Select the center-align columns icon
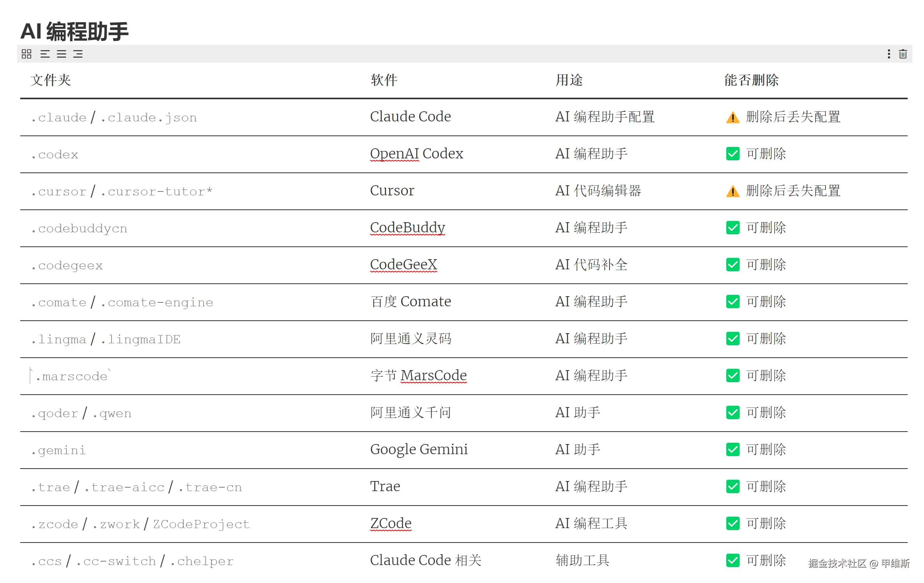The width and height of the screenshot is (924, 583). 61,54
